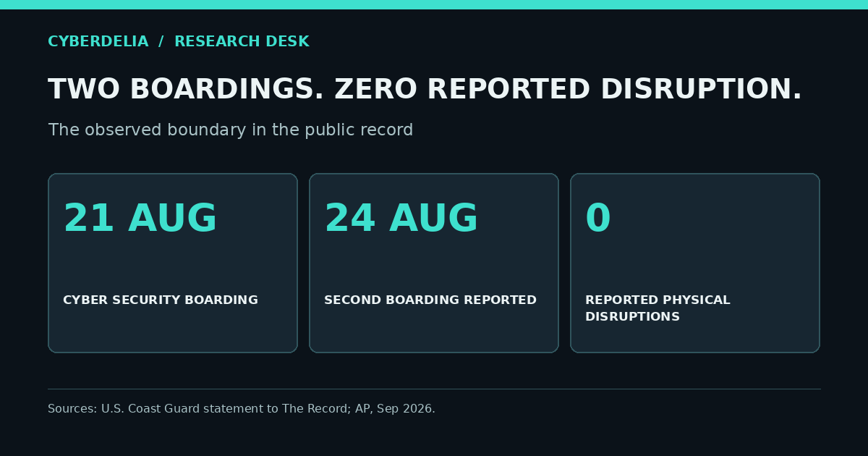Click the 'REPORTED PHYSICAL DISRUPTIONS' label

658,308
